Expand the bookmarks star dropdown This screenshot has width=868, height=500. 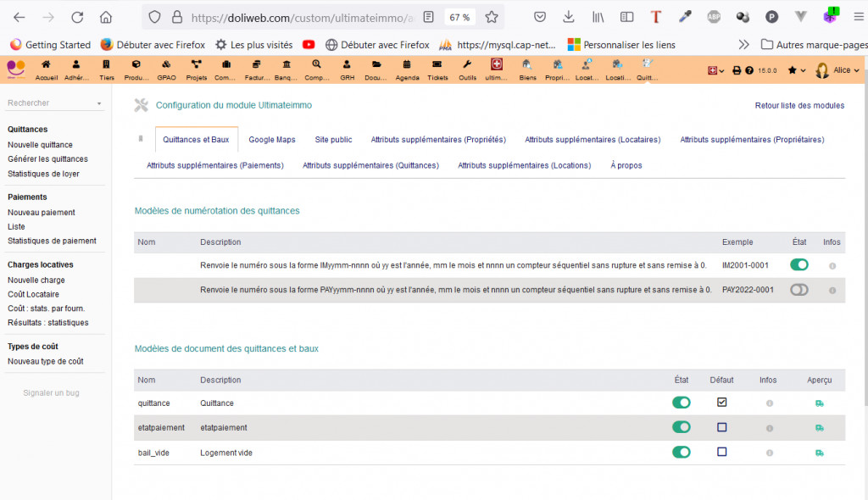click(796, 71)
